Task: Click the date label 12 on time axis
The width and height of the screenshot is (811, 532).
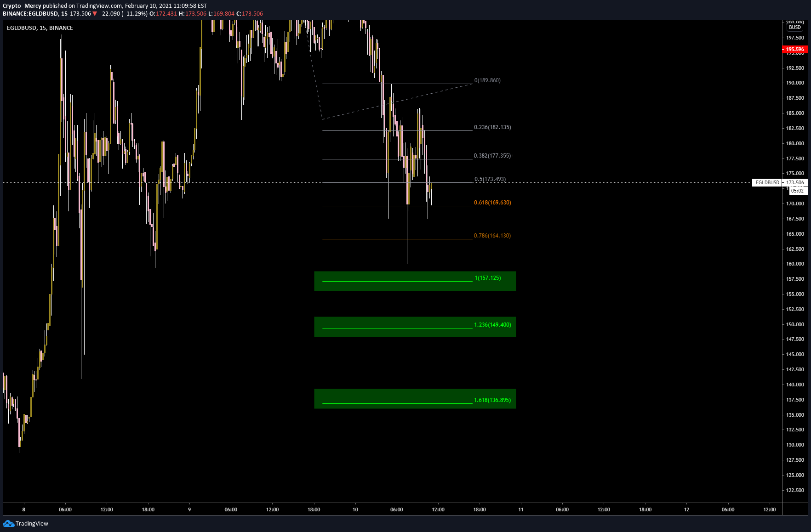Action: 686,509
